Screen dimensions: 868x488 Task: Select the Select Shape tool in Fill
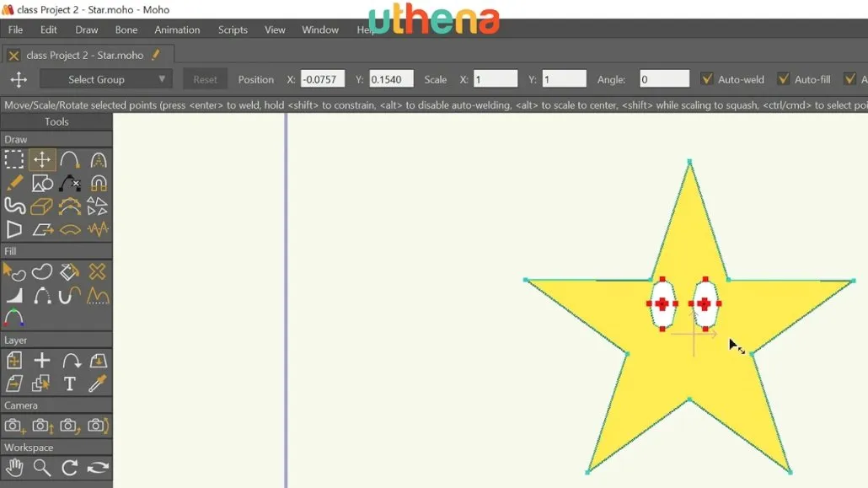[x=14, y=272]
